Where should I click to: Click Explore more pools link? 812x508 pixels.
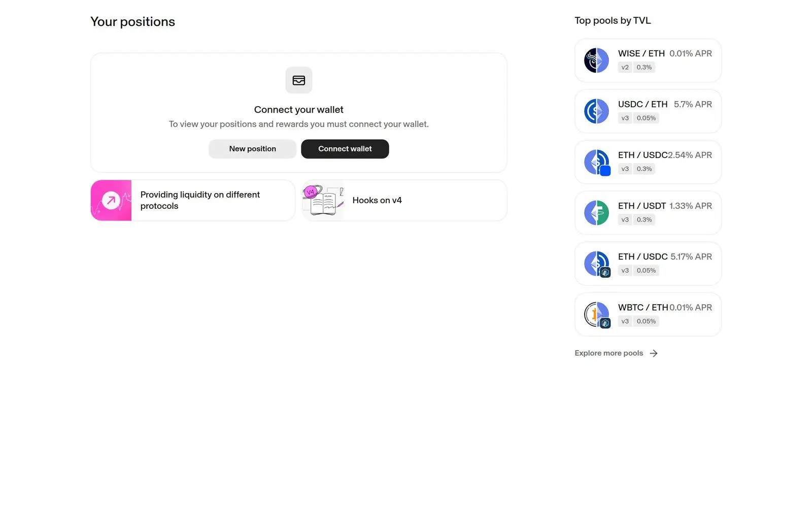pyautogui.click(x=616, y=353)
